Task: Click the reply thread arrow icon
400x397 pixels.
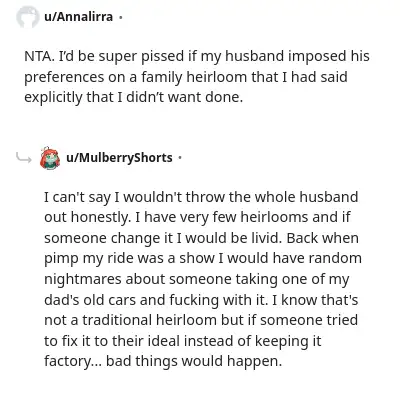Action: 24,158
